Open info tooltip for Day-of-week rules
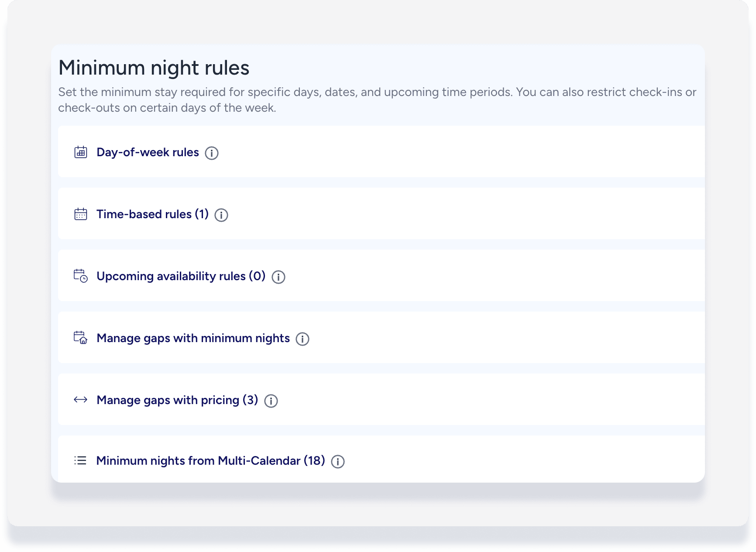756x552 pixels. (212, 153)
